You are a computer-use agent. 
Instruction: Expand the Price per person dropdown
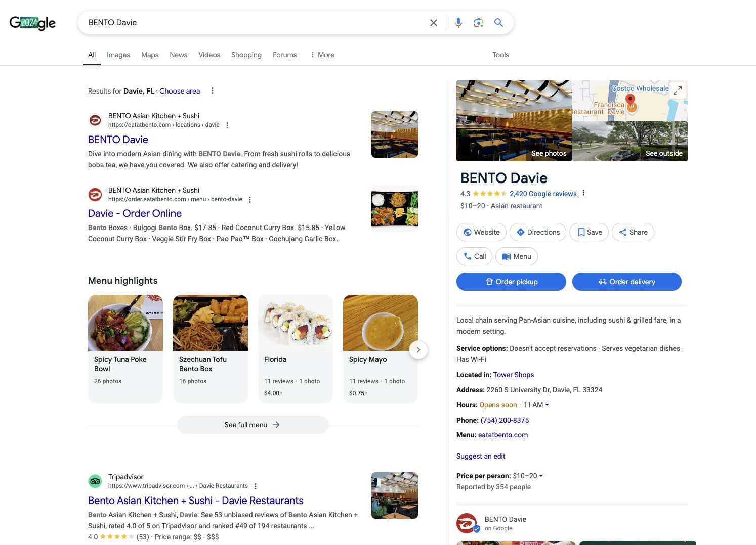[541, 476]
